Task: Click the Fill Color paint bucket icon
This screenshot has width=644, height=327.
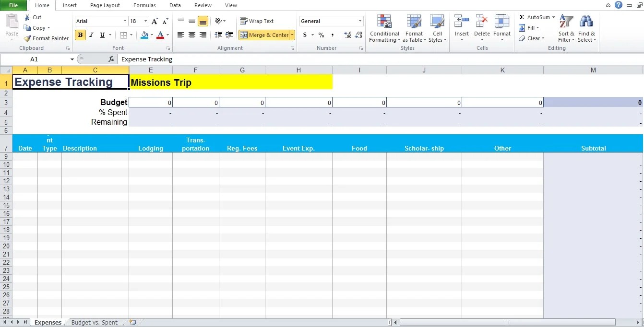Action: [144, 35]
